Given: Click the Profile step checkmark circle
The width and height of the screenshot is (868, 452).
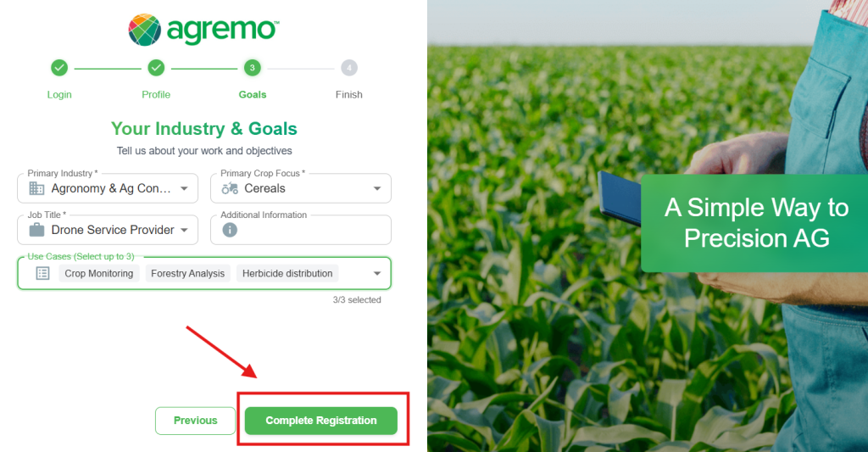Looking at the screenshot, I should click(x=156, y=68).
